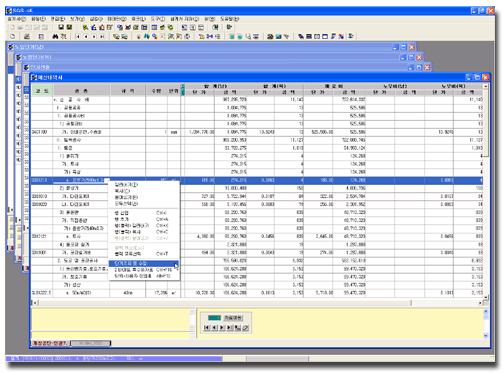
Task: Open the Help (도움말) menu
Action: click(x=229, y=19)
